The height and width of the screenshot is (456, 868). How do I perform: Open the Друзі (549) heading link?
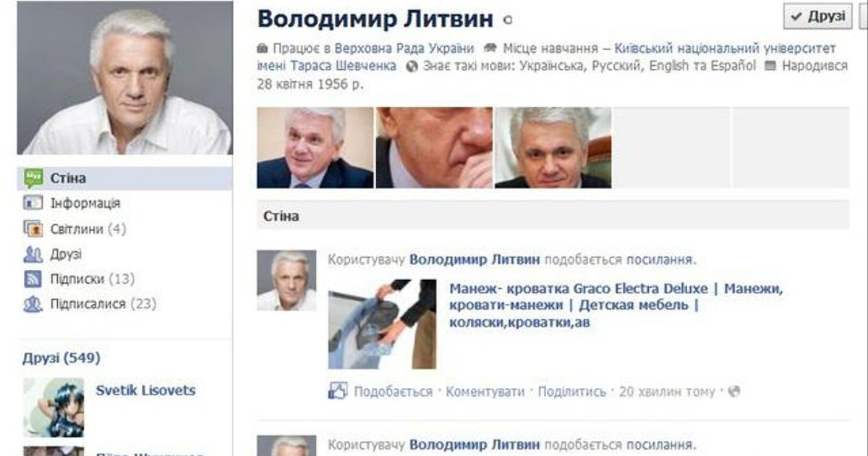click(x=61, y=358)
